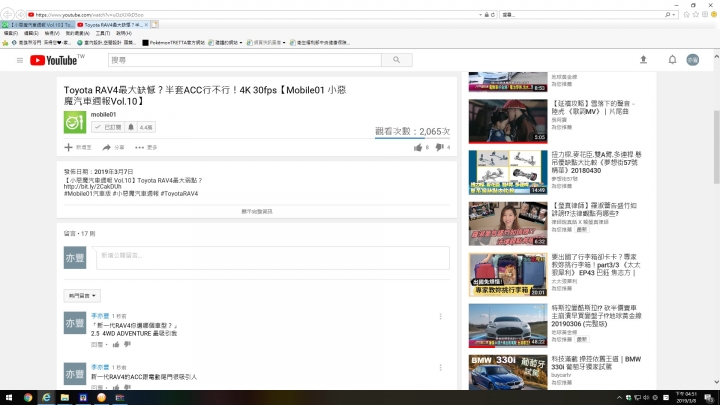The height and width of the screenshot is (405, 720).
Task: Open the bit.ly link in the description
Action: click(x=92, y=187)
